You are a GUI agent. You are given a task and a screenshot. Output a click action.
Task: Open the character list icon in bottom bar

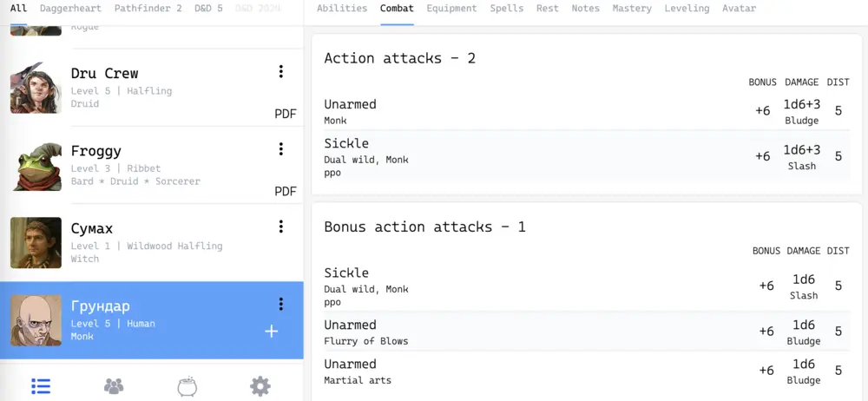pyautogui.click(x=41, y=386)
